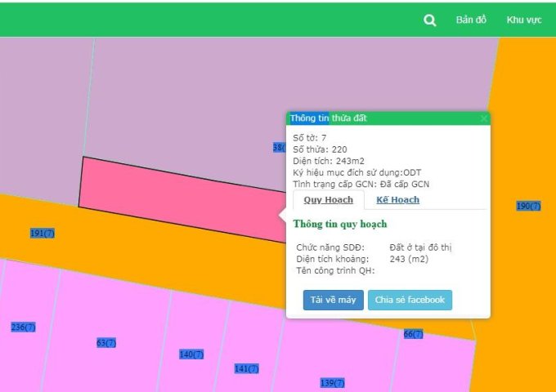Switch to the Kế Hoạch tab
Image resolution: width=556 pixels, height=392 pixels.
(397, 199)
